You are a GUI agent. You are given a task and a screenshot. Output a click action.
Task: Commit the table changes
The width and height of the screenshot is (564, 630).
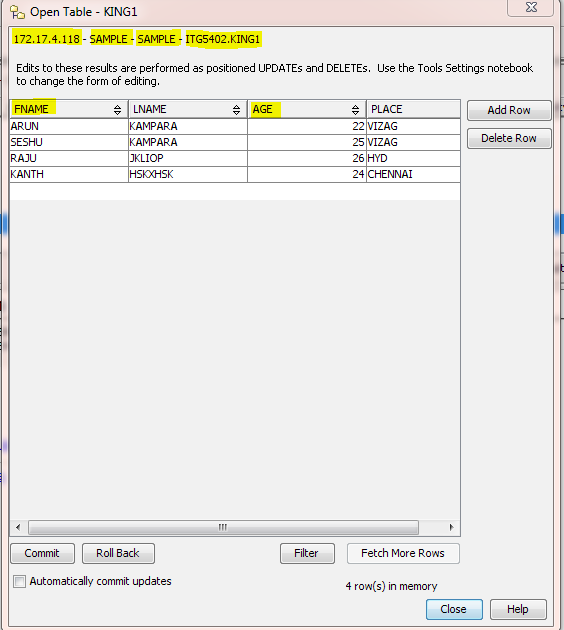(x=42, y=553)
